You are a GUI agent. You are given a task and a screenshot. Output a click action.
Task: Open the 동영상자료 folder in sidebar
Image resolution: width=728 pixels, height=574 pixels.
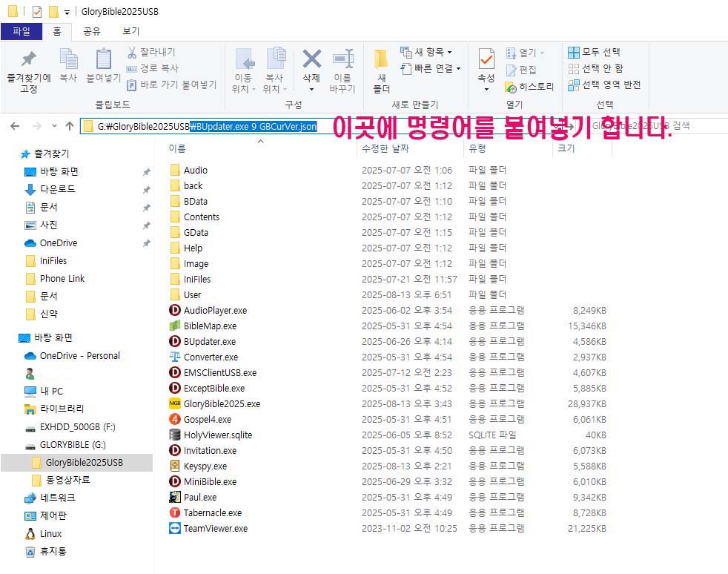(x=60, y=480)
